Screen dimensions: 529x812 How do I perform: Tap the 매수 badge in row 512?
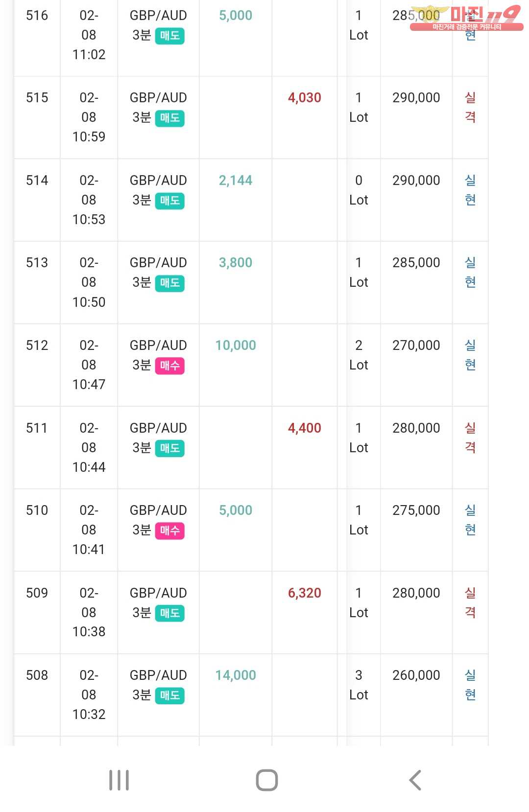pos(169,366)
